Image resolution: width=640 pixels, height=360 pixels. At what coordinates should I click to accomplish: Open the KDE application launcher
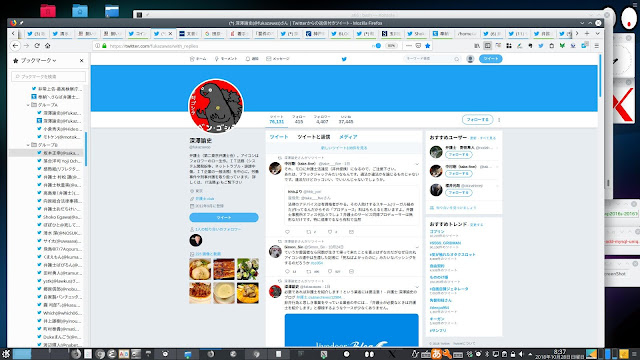coord(6,354)
